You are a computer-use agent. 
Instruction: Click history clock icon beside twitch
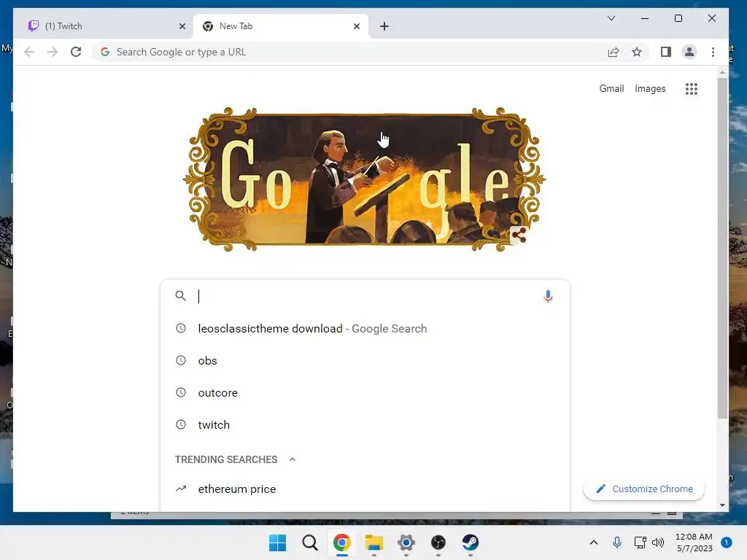(x=181, y=424)
